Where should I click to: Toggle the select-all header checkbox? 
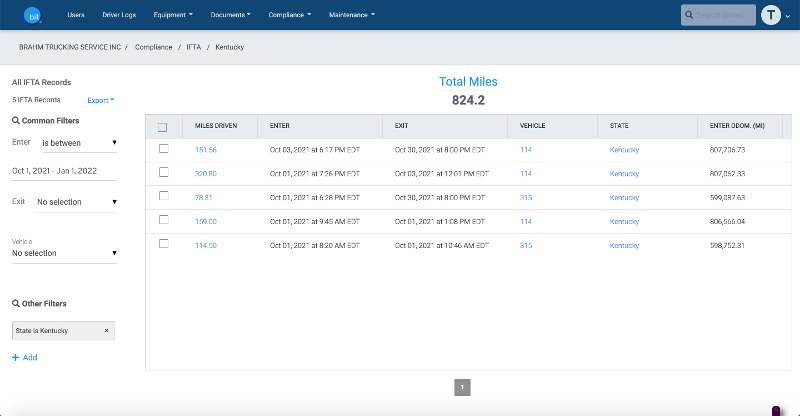[x=163, y=127]
